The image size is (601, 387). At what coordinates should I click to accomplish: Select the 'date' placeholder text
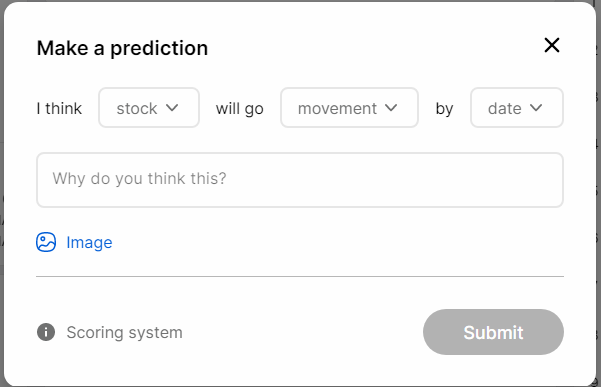[504, 109]
